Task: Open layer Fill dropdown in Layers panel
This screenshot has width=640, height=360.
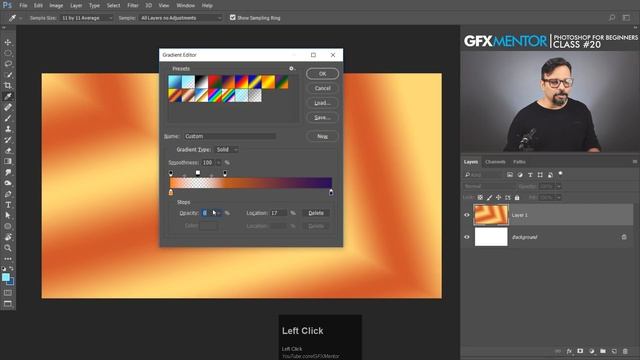Action: tap(559, 198)
